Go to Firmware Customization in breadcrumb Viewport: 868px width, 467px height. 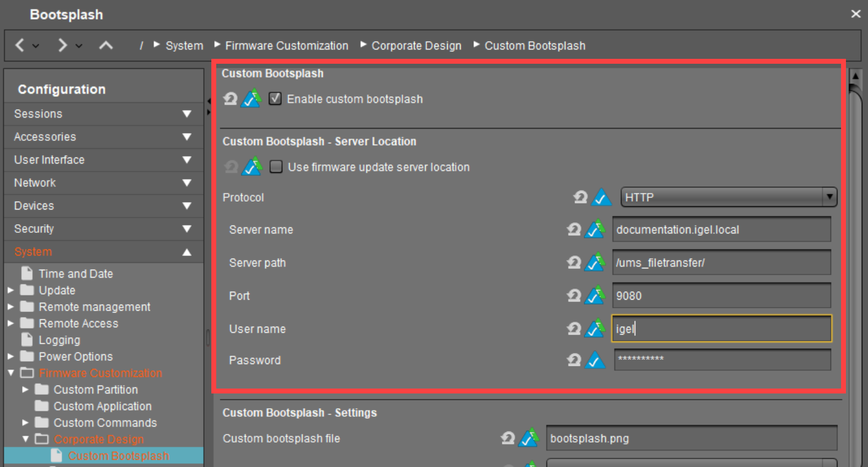pos(286,46)
